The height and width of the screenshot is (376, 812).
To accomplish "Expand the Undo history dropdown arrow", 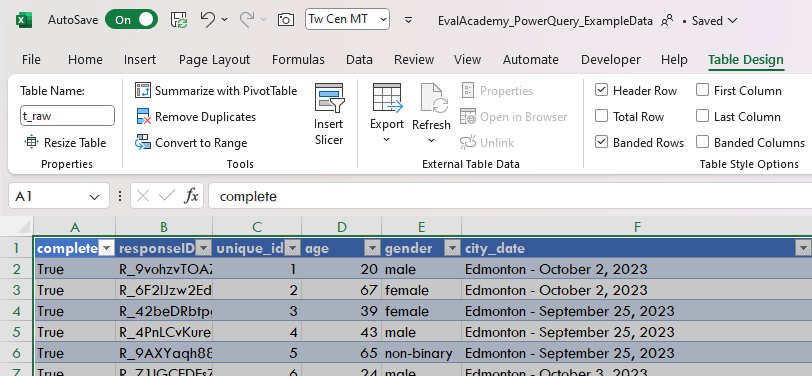I will (x=224, y=20).
